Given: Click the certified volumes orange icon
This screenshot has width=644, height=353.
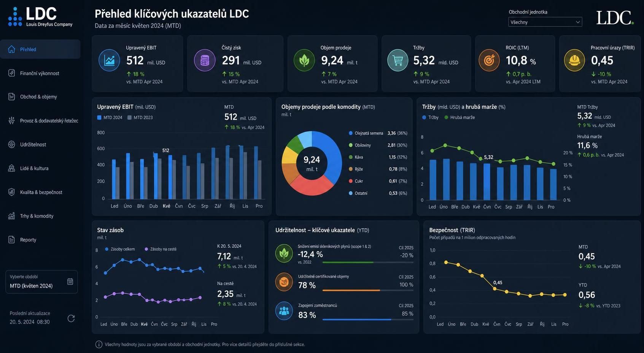Looking at the screenshot, I should 284,282.
